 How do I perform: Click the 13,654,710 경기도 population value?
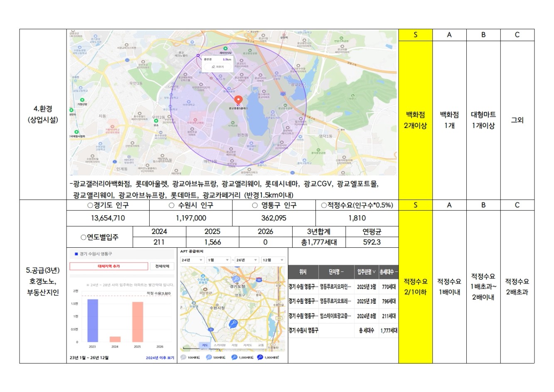click(x=108, y=218)
